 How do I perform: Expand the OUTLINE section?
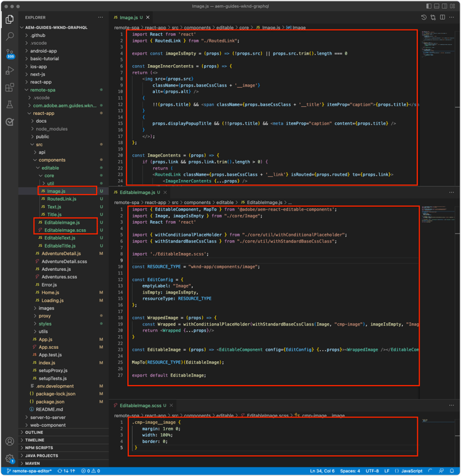[34, 432]
